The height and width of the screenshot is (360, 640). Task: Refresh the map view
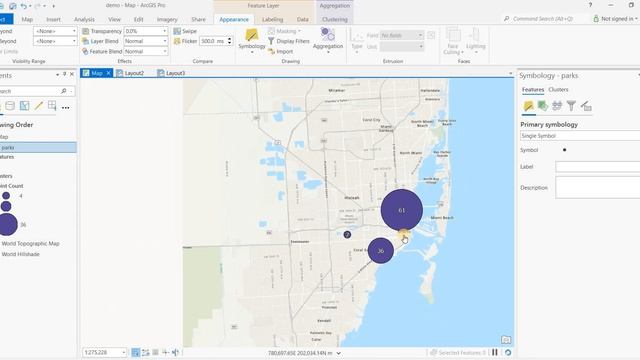508,352
